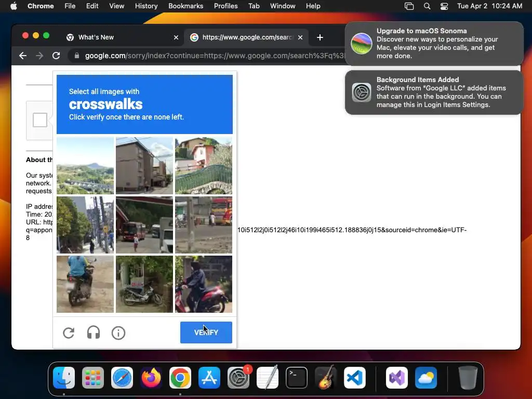Screen dimensions: 532x399
Task: Tick the reCAPTCHA checkbox
Action: tap(40, 120)
